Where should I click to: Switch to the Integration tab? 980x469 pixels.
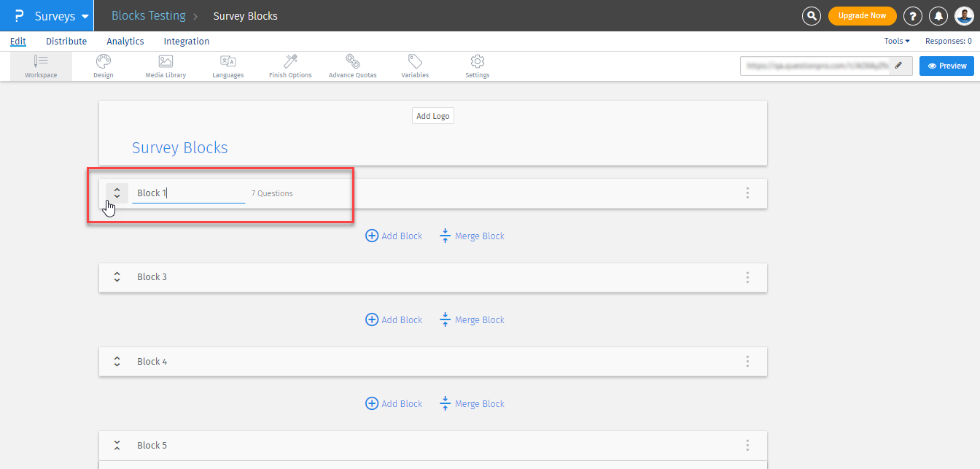click(187, 42)
